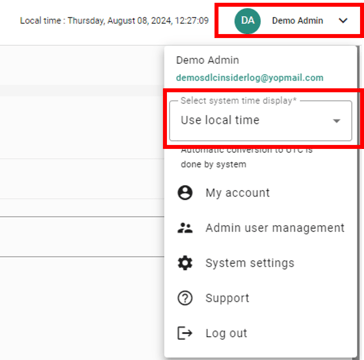Open the Use local time dropdown arrow
364x360 pixels.
337,121
